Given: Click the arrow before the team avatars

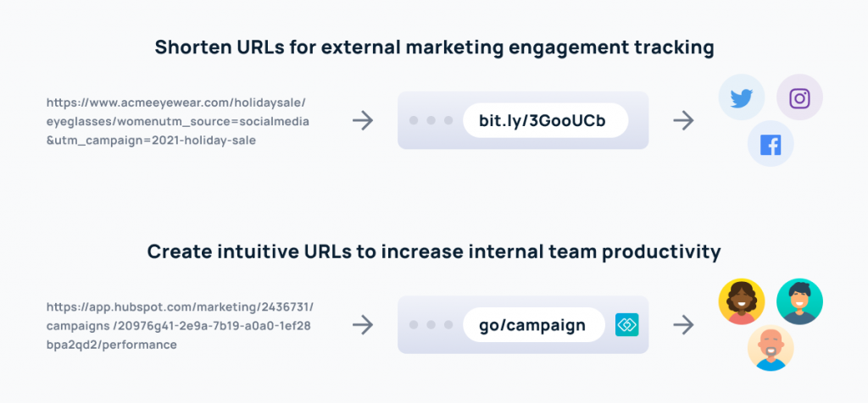Looking at the screenshot, I should (x=684, y=325).
